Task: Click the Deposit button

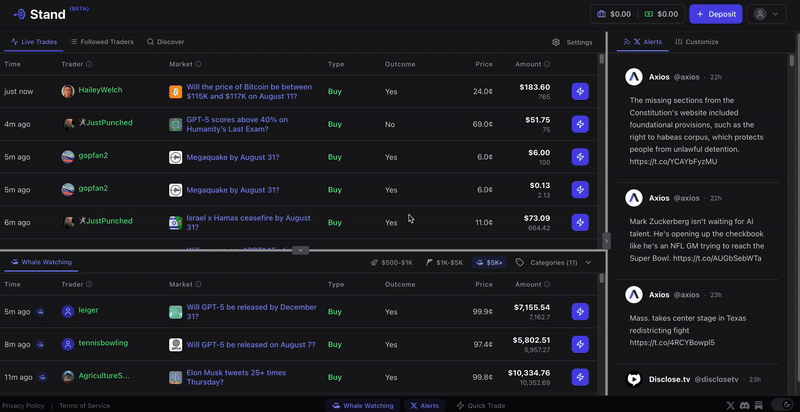Action: coord(716,14)
